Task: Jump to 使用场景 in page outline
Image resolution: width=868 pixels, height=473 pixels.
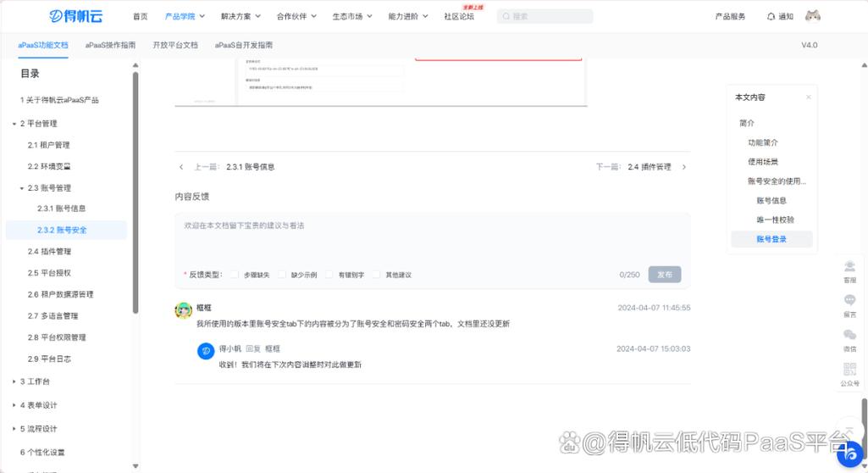Action: click(763, 162)
